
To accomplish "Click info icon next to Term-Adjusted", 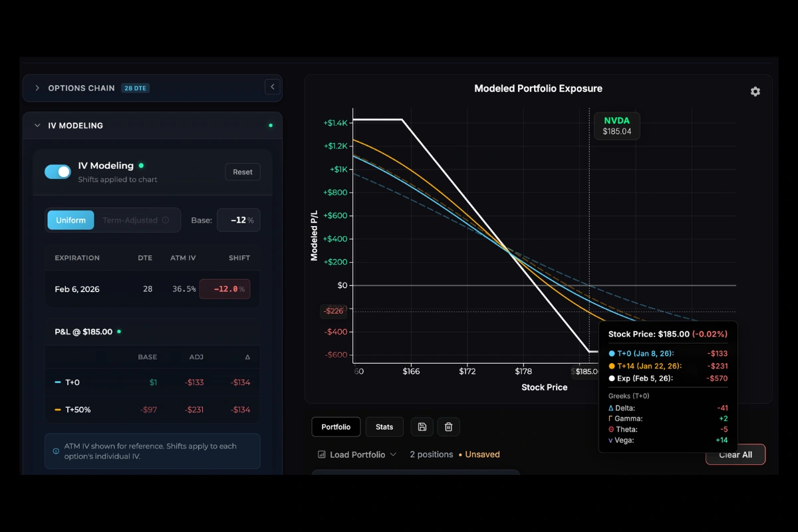I will 166,220.
